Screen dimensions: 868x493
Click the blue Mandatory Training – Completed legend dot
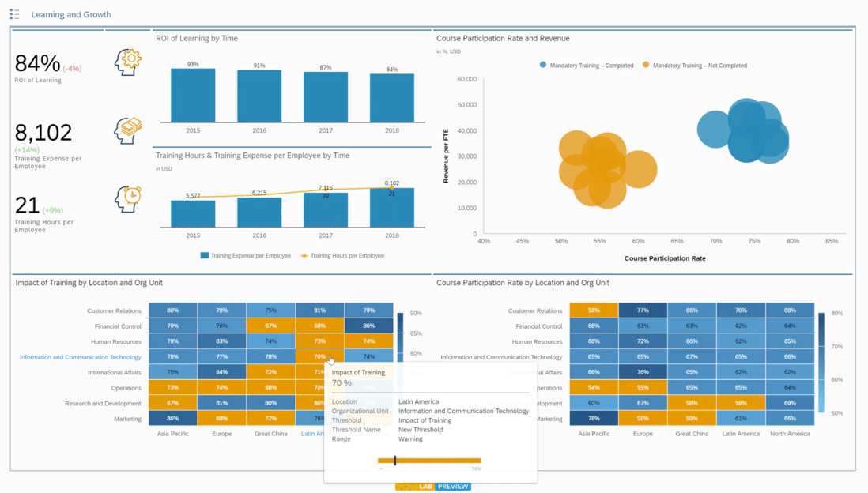(x=543, y=65)
